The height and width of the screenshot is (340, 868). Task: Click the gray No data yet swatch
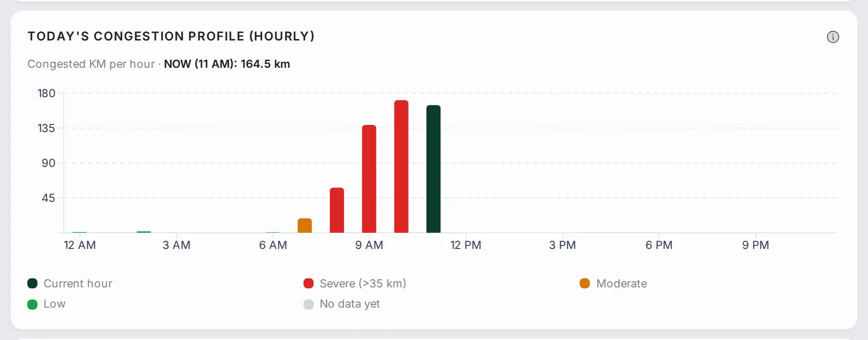click(309, 304)
